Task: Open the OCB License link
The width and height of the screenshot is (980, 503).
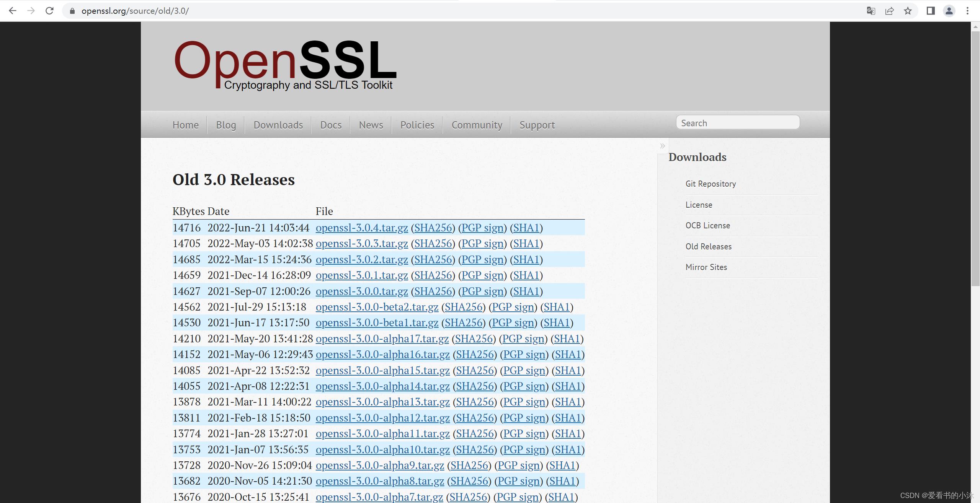Action: click(707, 225)
